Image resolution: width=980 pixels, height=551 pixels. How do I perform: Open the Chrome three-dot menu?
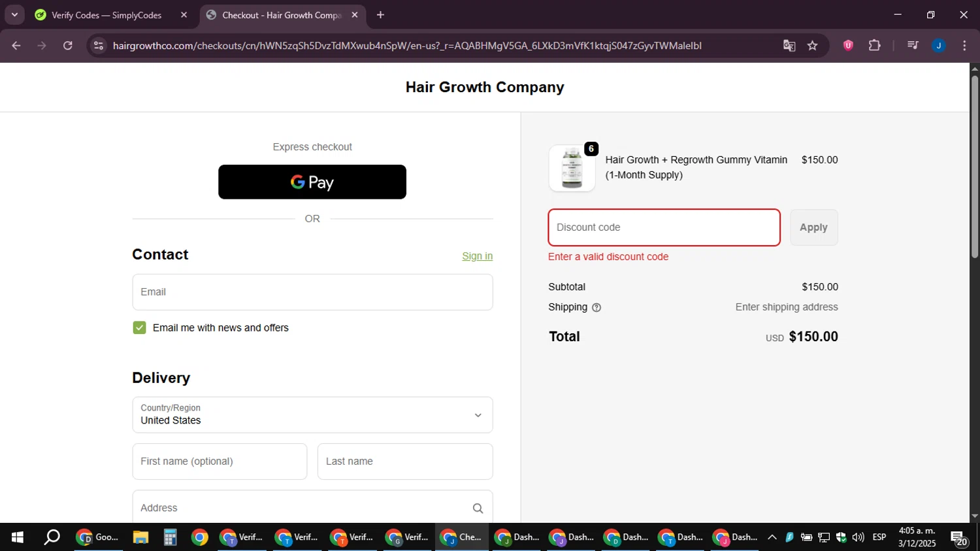point(964,46)
